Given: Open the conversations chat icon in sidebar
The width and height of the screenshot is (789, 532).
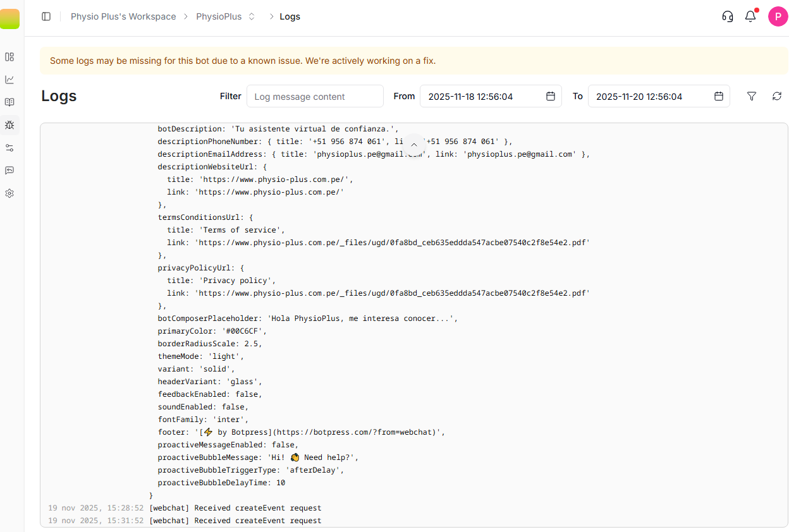Looking at the screenshot, I should (9, 171).
